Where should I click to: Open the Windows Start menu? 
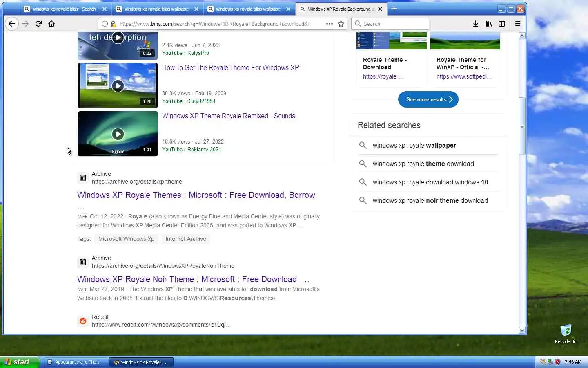[20, 362]
